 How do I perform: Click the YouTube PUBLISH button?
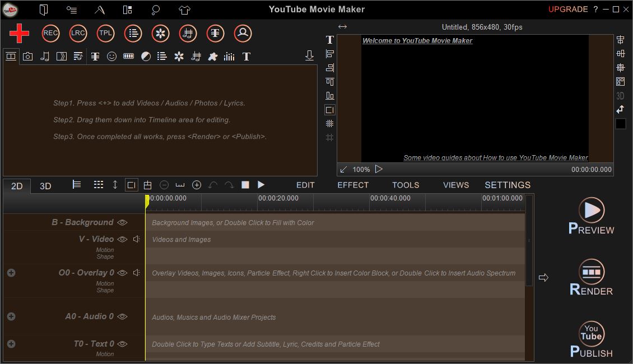(592, 339)
